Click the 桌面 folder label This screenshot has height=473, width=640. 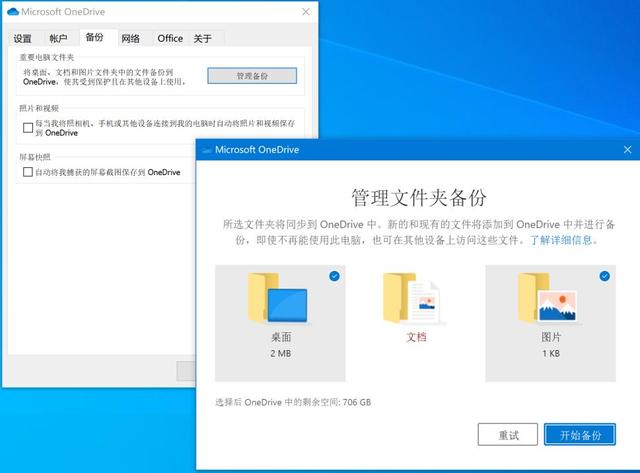(x=281, y=337)
